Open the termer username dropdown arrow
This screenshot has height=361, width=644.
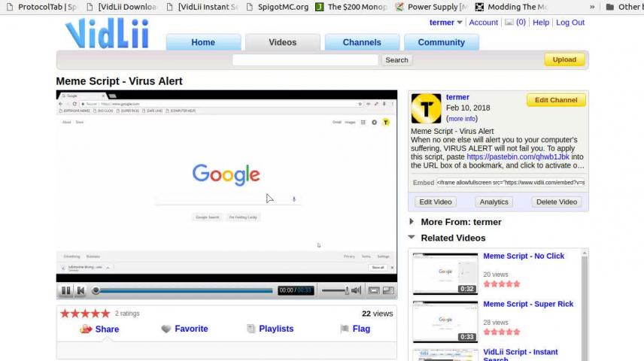pos(460,22)
